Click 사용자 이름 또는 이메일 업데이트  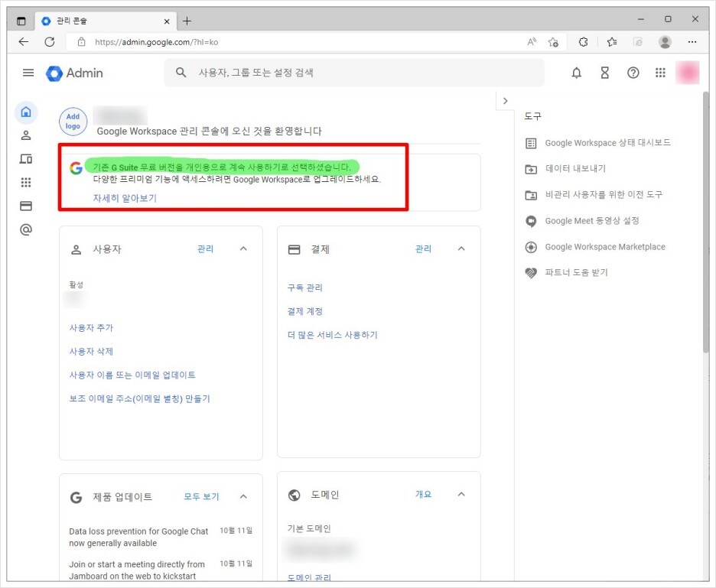point(132,375)
